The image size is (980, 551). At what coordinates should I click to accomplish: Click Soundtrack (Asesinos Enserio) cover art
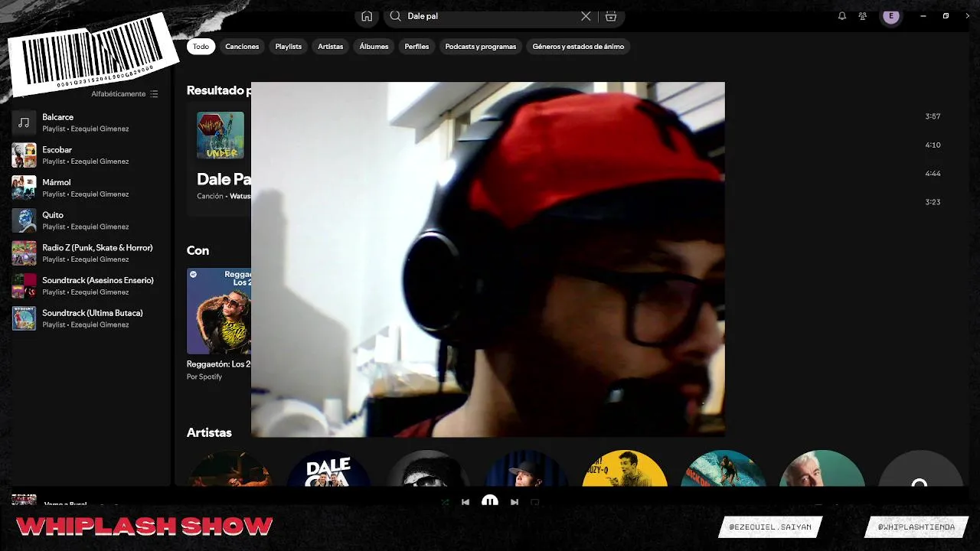point(24,286)
